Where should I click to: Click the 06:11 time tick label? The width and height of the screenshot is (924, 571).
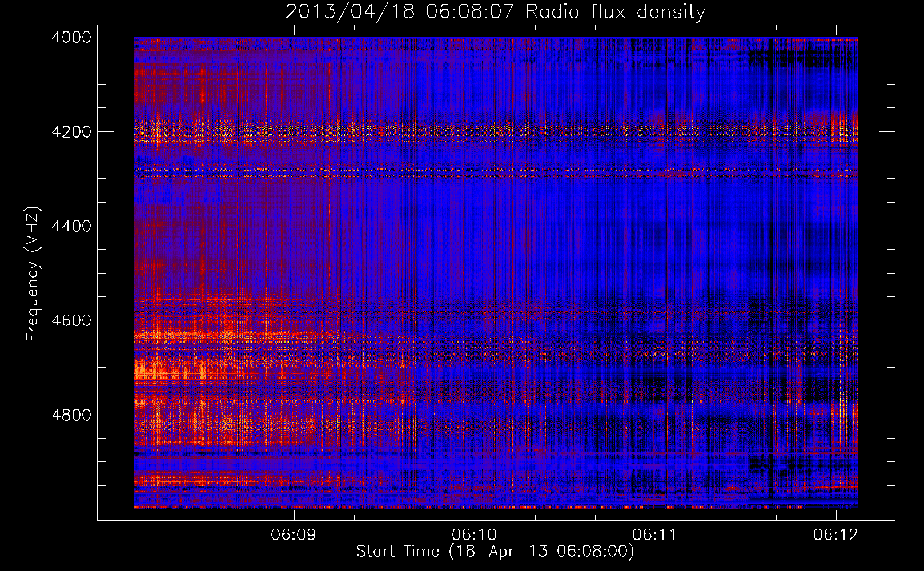[655, 535]
